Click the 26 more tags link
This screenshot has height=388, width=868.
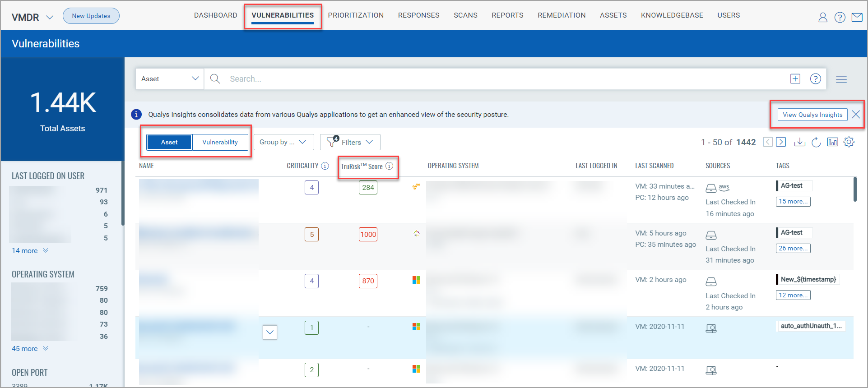[794, 249]
